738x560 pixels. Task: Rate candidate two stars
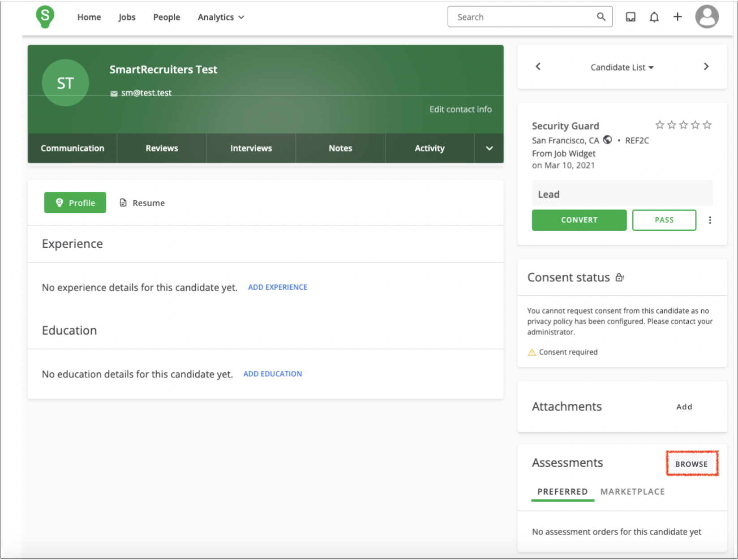(672, 125)
